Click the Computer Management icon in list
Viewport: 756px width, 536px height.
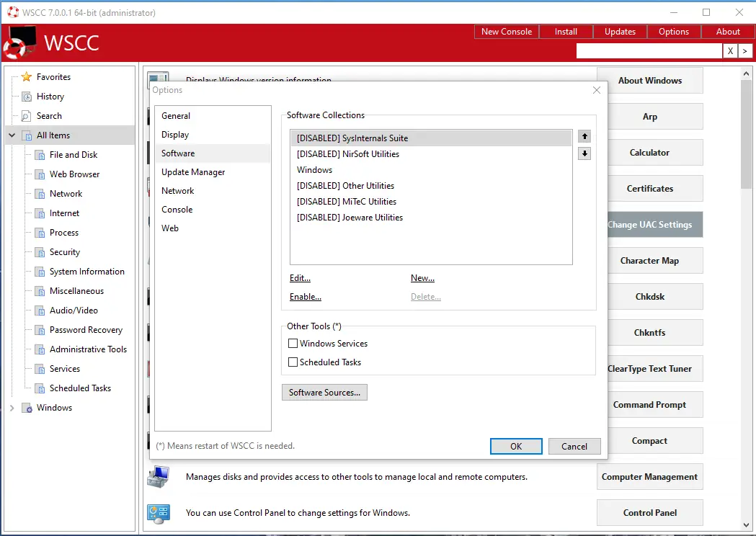coord(159,477)
